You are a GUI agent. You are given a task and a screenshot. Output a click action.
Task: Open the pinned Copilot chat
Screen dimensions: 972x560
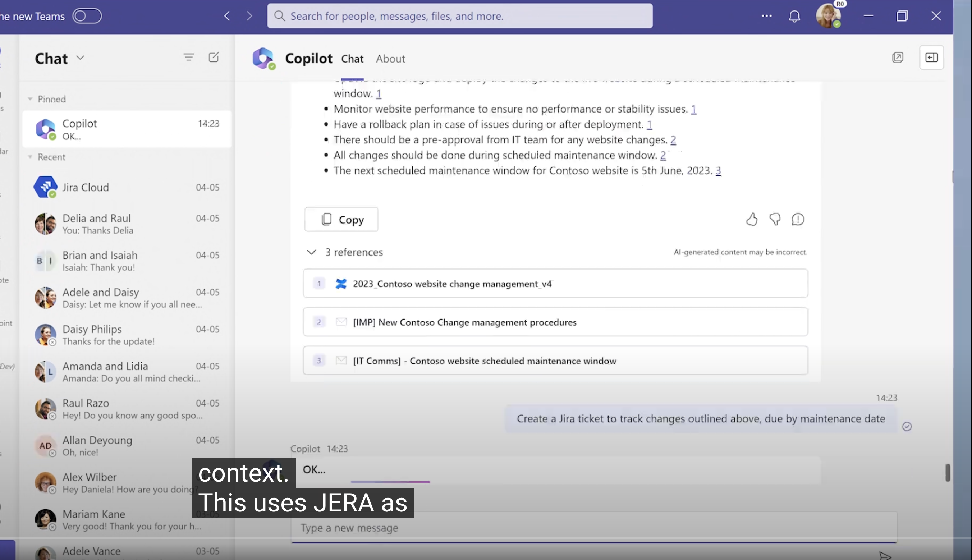(127, 129)
